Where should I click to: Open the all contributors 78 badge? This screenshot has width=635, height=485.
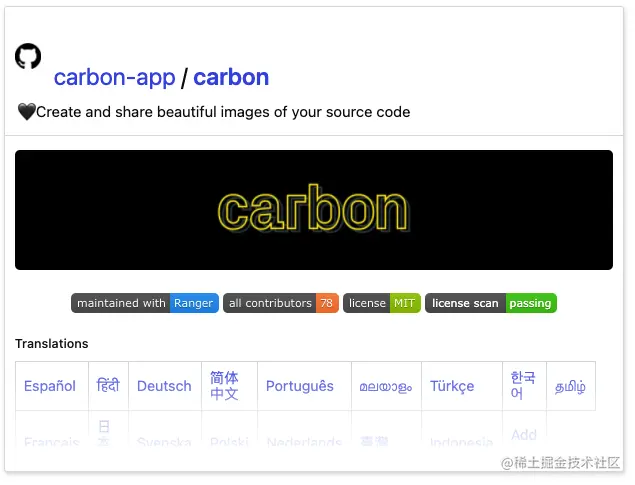coord(281,303)
